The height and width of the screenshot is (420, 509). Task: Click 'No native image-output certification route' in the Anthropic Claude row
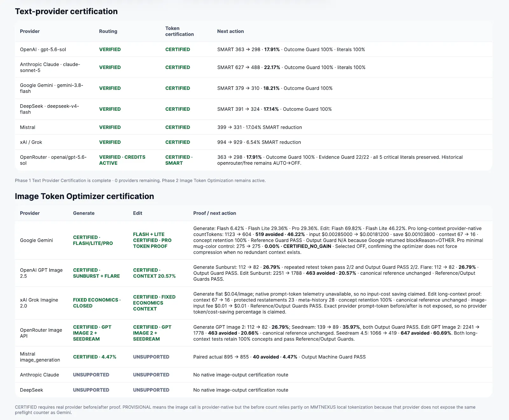[x=241, y=375]
